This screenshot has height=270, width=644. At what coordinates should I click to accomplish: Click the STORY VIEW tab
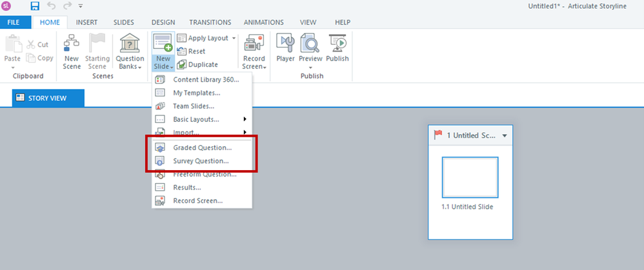(48, 98)
